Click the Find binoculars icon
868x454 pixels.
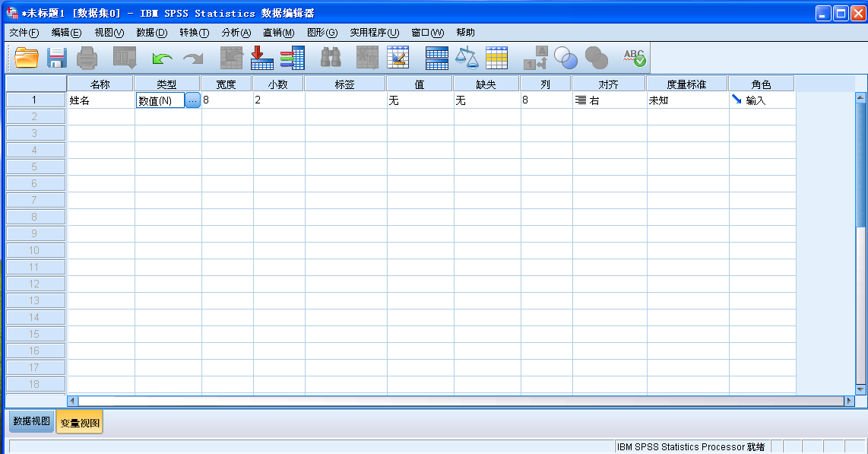pyautogui.click(x=331, y=58)
